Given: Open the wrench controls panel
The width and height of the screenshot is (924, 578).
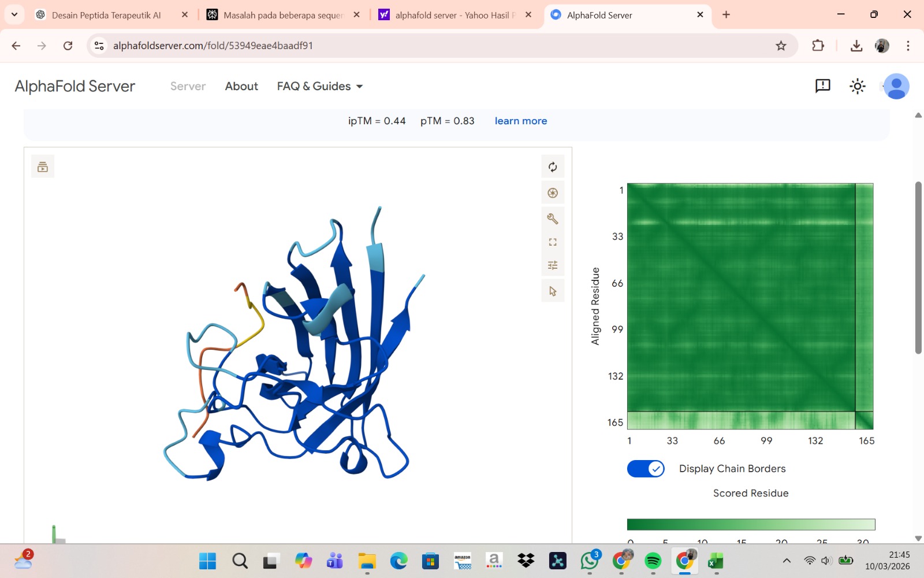Looking at the screenshot, I should [x=553, y=218].
